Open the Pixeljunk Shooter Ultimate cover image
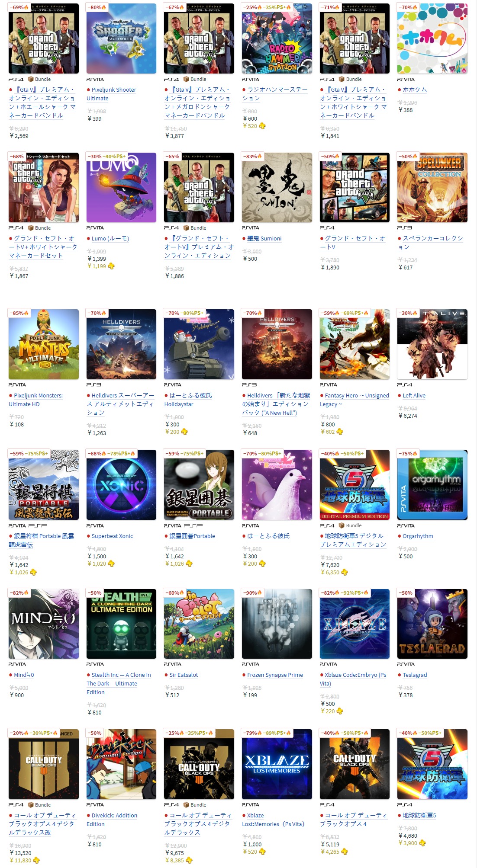477x868 pixels. [121, 38]
